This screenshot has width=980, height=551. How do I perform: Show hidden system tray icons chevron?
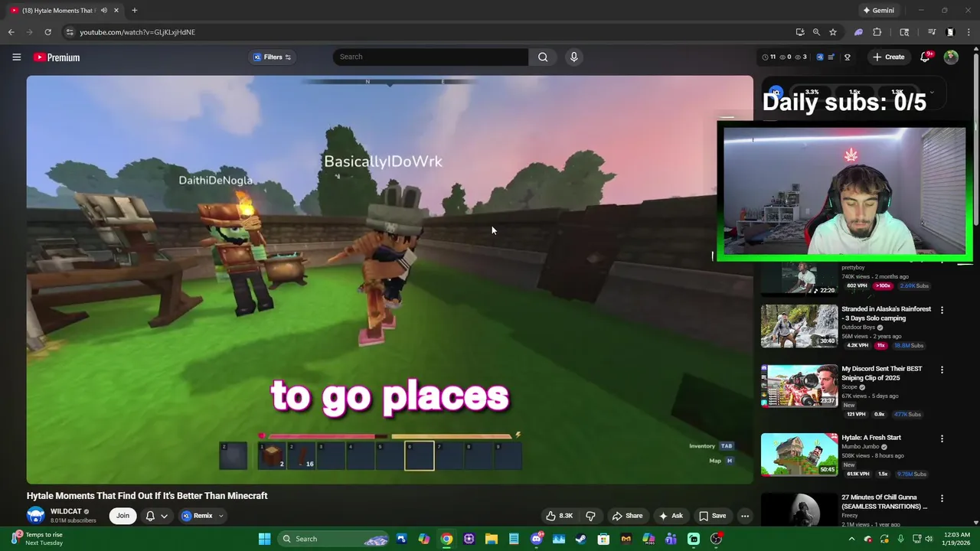[851, 539]
